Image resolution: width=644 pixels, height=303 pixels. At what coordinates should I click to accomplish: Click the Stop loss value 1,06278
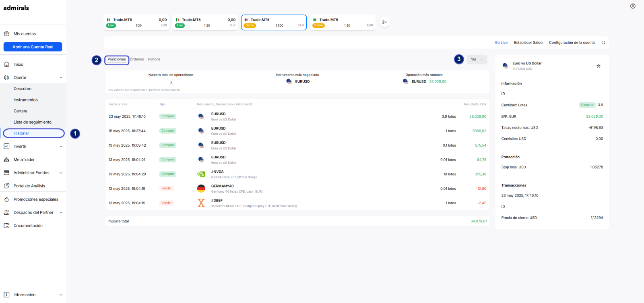click(597, 167)
